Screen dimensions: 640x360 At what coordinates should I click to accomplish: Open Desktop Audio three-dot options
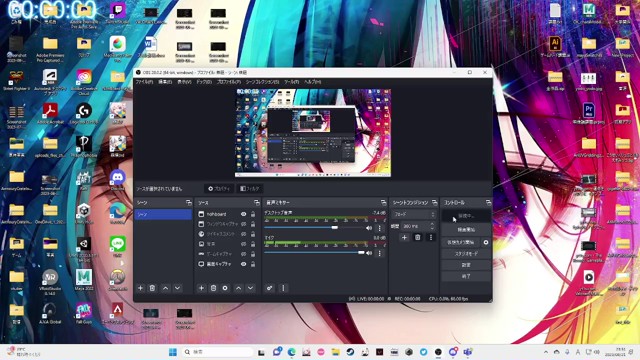pos(380,228)
